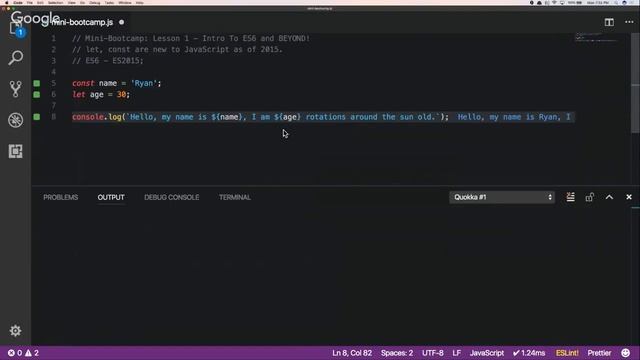
Task: Click Quokka green indicator on line 5
Action: (37, 83)
